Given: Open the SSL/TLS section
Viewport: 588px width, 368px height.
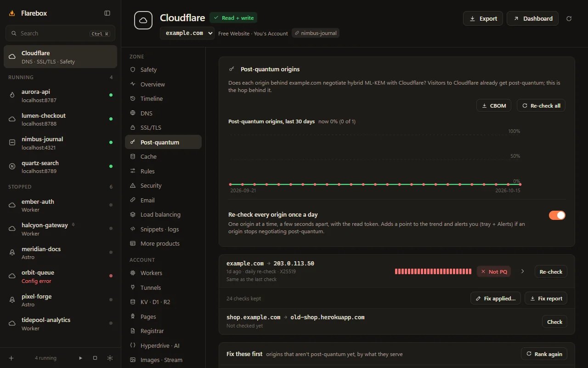Looking at the screenshot, I should pyautogui.click(x=163, y=127).
